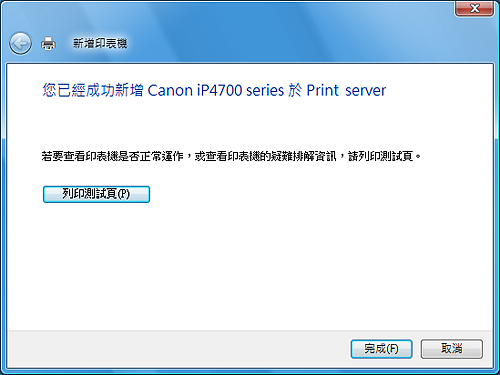500x375 pixels.
Task: Click the 疑難排解資訊 words in description
Action: [x=303, y=156]
